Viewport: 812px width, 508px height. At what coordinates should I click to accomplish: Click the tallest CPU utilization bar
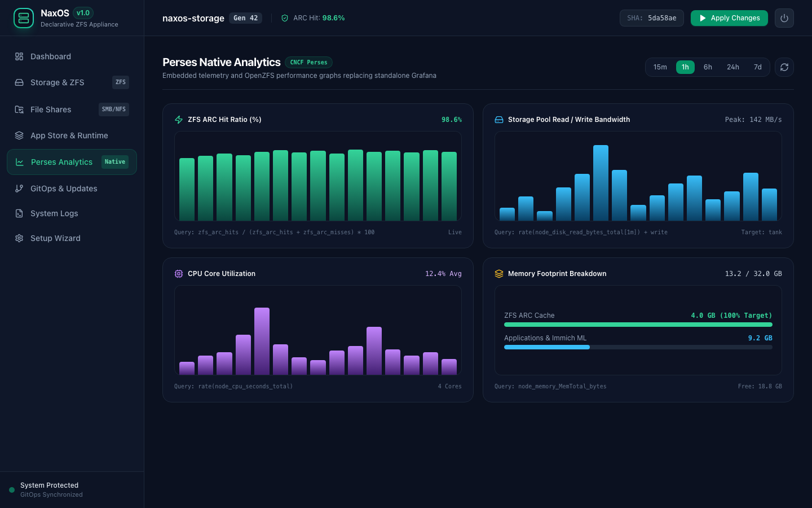point(262,341)
